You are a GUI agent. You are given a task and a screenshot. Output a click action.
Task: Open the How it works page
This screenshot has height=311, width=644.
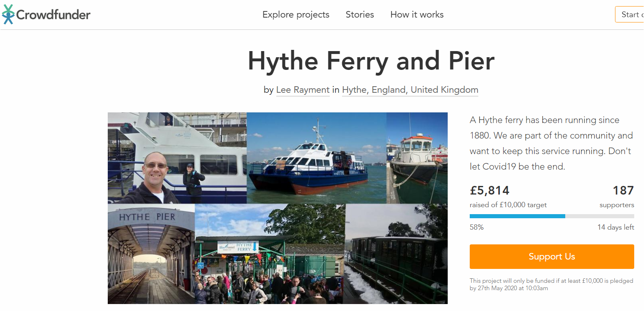point(417,15)
